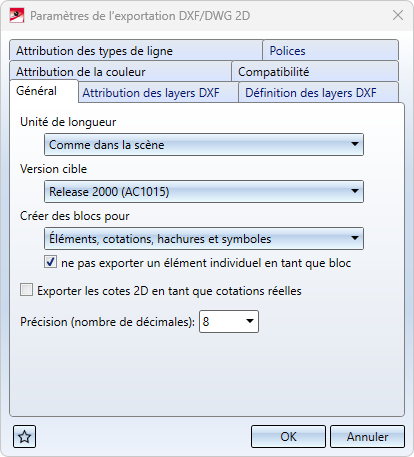The image size is (414, 457).
Task: Click the 'ne pas exporter un élément' label
Action: (206, 263)
